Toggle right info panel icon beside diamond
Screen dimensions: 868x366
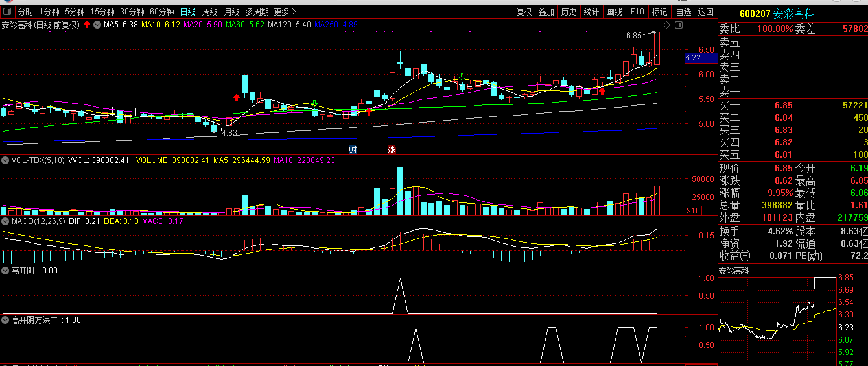(x=679, y=25)
